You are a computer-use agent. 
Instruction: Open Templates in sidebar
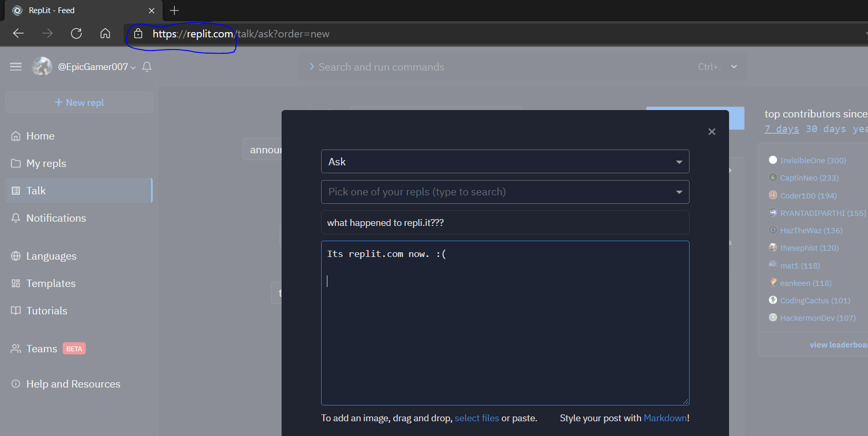click(x=79, y=283)
